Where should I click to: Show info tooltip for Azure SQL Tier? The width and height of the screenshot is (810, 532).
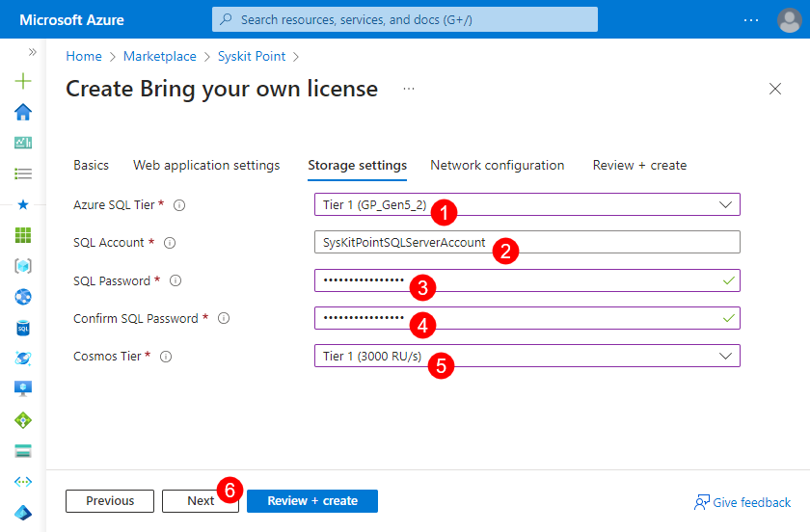[179, 205]
